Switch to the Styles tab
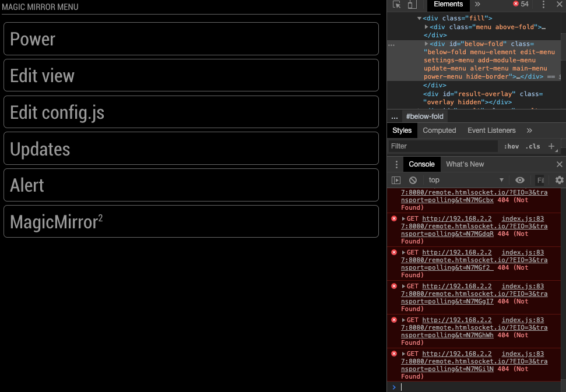Viewport: 566px width, 392px height. (x=402, y=130)
